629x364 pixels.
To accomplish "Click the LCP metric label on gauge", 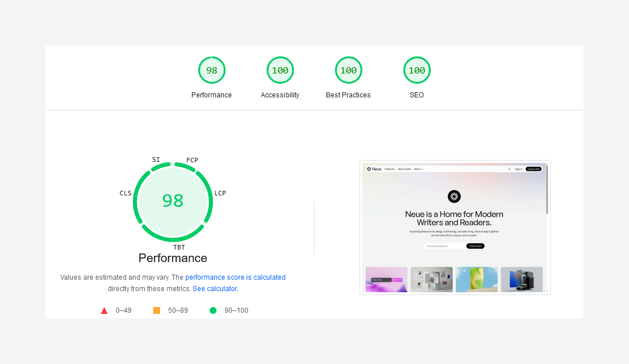I will [x=220, y=193].
